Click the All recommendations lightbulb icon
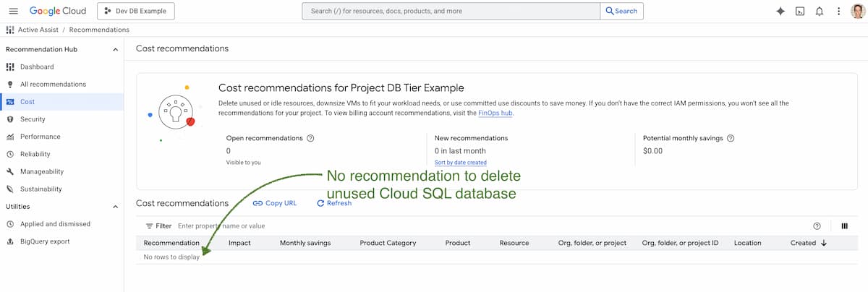The height and width of the screenshot is (292, 868). click(10, 85)
